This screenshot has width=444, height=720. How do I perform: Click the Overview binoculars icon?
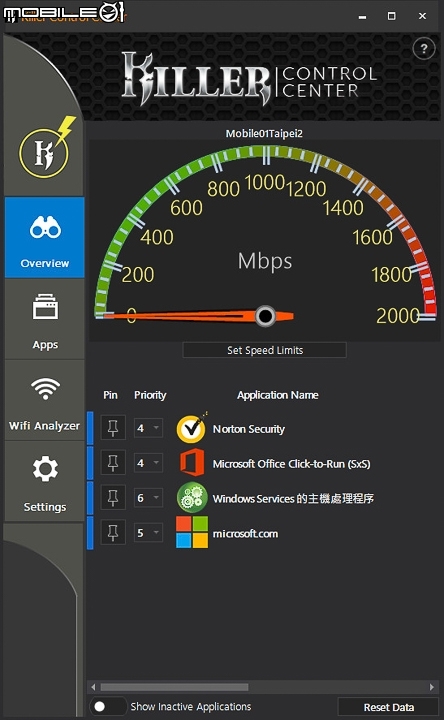[x=45, y=227]
